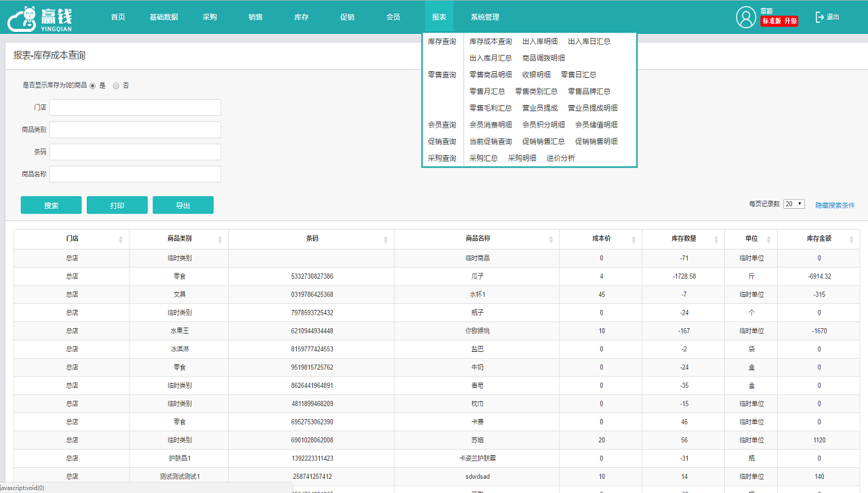Choose 会员消费明细 in the reports dropdown

491,125
